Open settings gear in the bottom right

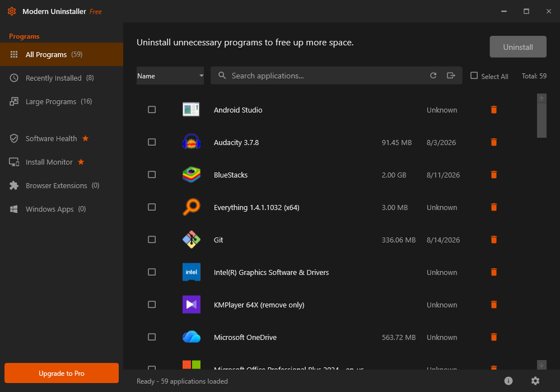(535, 381)
